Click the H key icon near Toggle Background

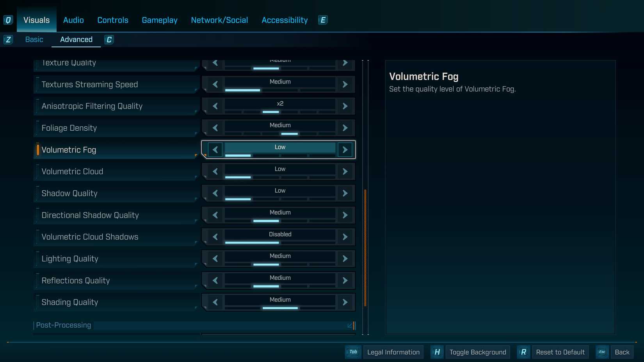[x=437, y=352]
